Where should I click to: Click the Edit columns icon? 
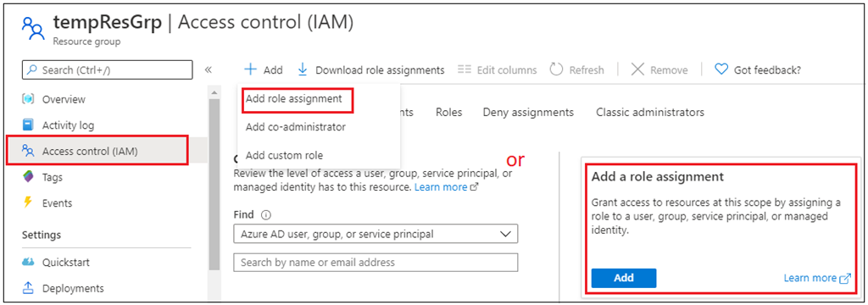(465, 69)
